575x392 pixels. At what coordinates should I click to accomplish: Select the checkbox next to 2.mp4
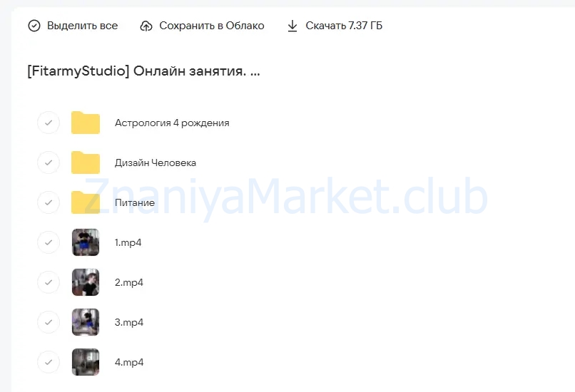pyautogui.click(x=49, y=282)
